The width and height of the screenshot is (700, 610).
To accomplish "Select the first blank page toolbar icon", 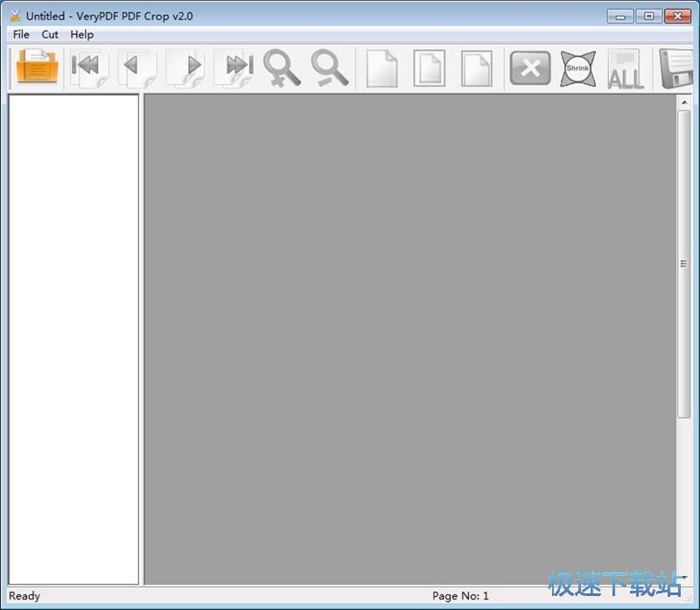I will click(x=381, y=67).
